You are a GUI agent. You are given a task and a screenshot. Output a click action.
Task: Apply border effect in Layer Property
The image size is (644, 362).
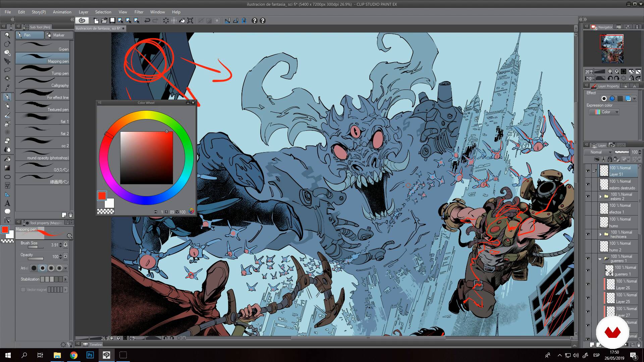604,99
